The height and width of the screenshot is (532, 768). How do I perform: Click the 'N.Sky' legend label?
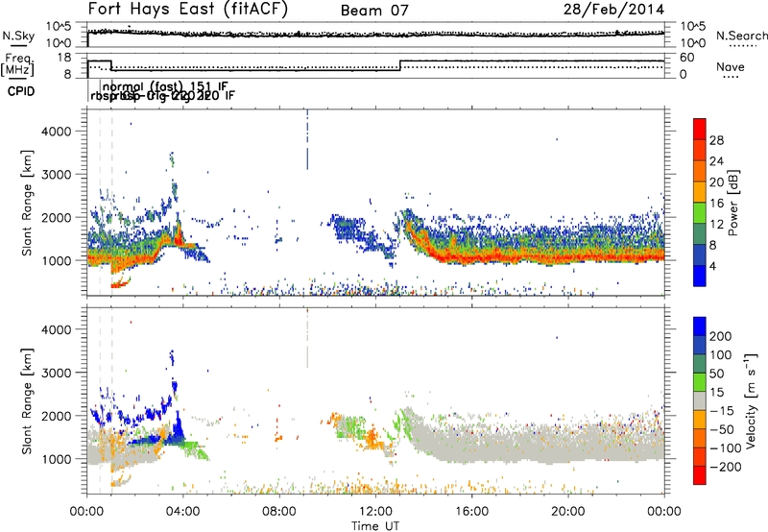(18, 36)
